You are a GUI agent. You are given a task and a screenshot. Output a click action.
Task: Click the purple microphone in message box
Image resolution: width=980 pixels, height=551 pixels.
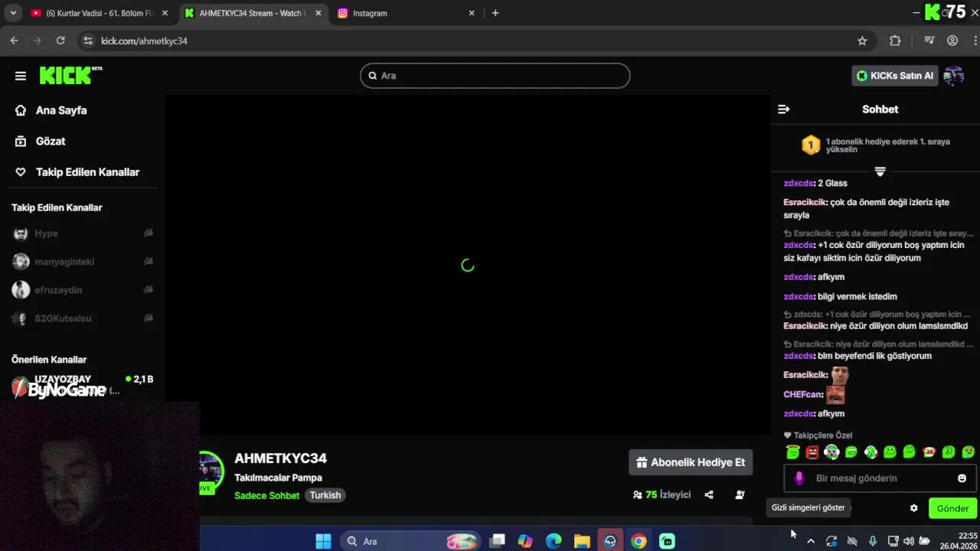point(799,478)
